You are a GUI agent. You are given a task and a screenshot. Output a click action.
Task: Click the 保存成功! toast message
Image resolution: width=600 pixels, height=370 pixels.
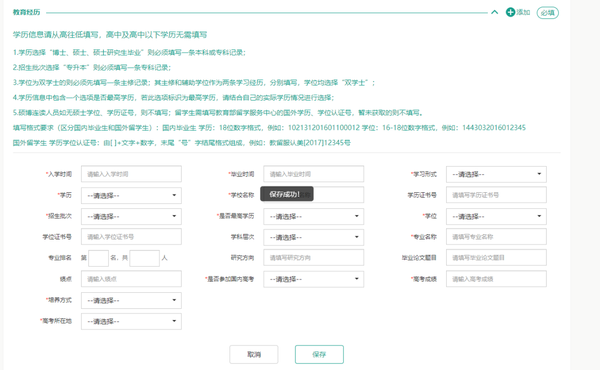point(287,194)
